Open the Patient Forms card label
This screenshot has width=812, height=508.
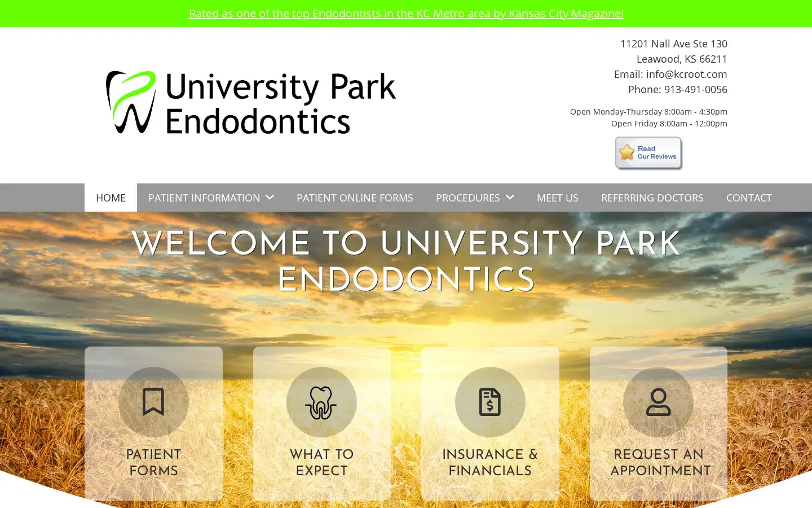[153, 462]
